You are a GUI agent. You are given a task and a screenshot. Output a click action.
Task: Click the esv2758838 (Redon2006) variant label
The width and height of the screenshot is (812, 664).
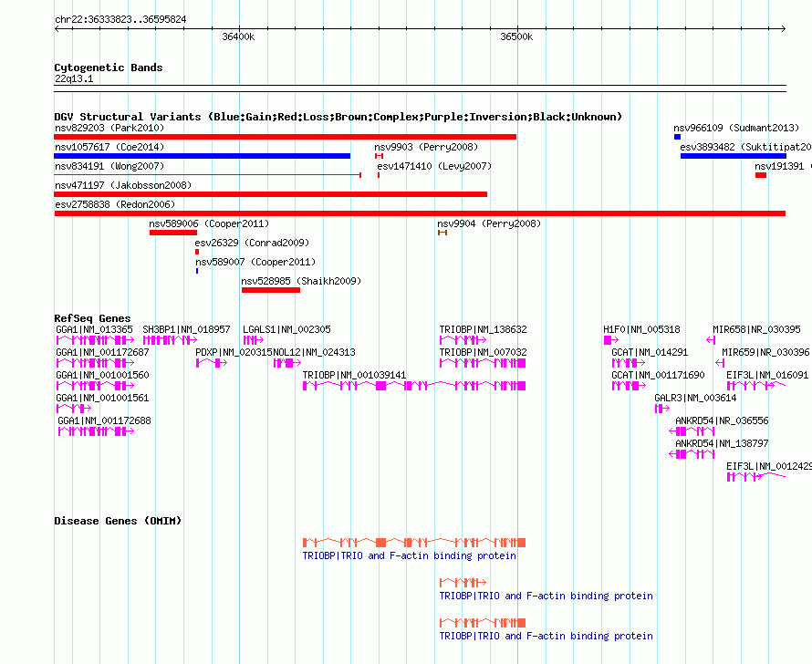tap(115, 204)
